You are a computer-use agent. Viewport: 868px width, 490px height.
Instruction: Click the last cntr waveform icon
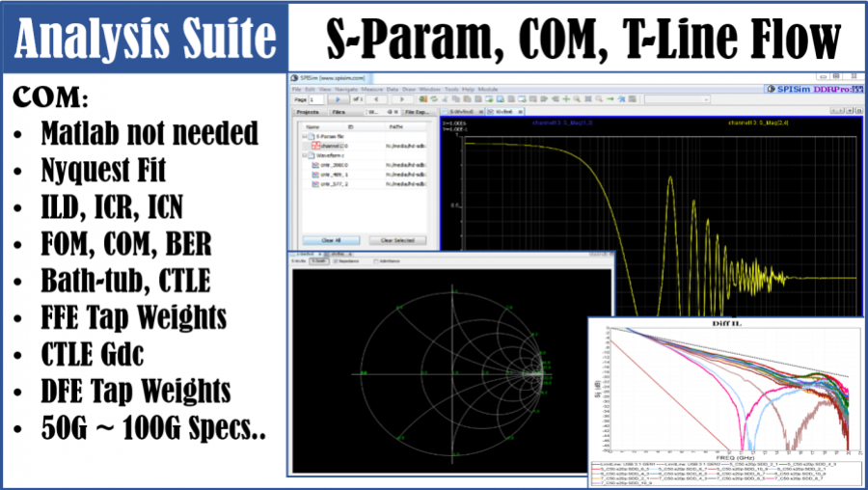pos(314,182)
